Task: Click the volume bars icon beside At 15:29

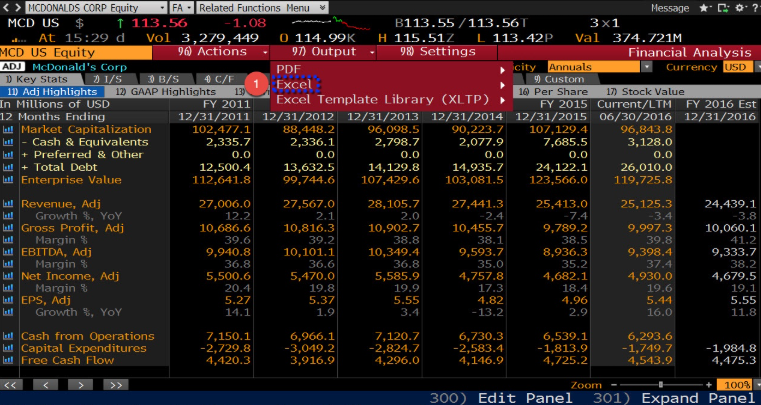Action: 18,39
